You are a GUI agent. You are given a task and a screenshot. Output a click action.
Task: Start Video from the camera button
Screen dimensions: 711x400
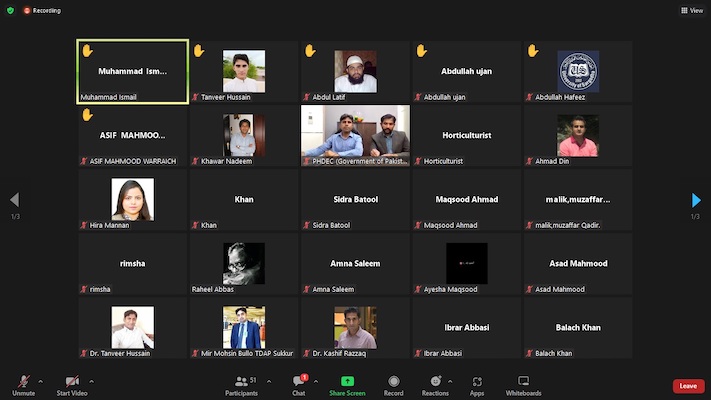[72, 383]
